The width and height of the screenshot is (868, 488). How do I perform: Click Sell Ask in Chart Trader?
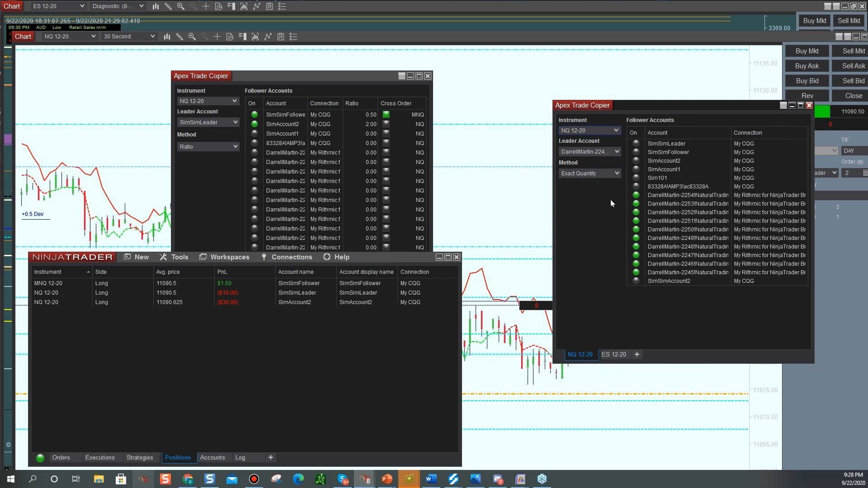click(x=850, y=66)
